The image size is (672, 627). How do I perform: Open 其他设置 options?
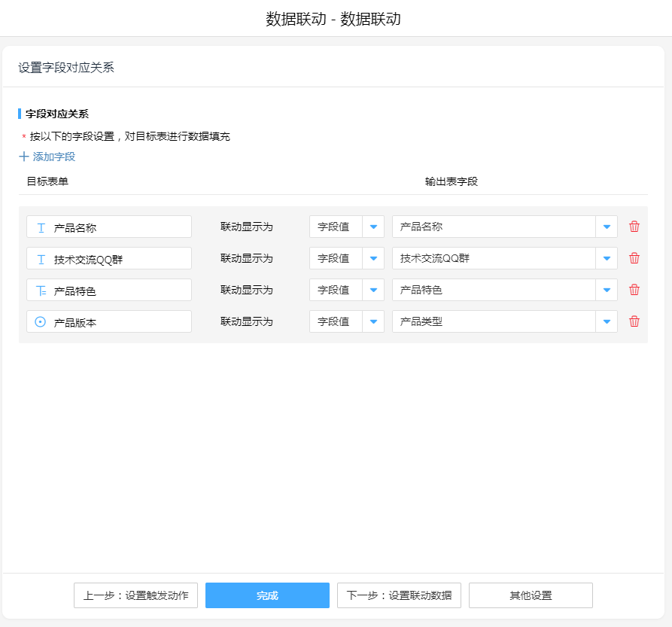[x=531, y=595]
